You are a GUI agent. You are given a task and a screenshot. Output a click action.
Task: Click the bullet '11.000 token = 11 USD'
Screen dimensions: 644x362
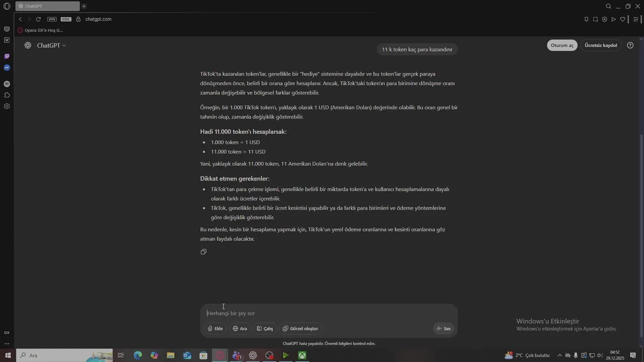point(238,152)
